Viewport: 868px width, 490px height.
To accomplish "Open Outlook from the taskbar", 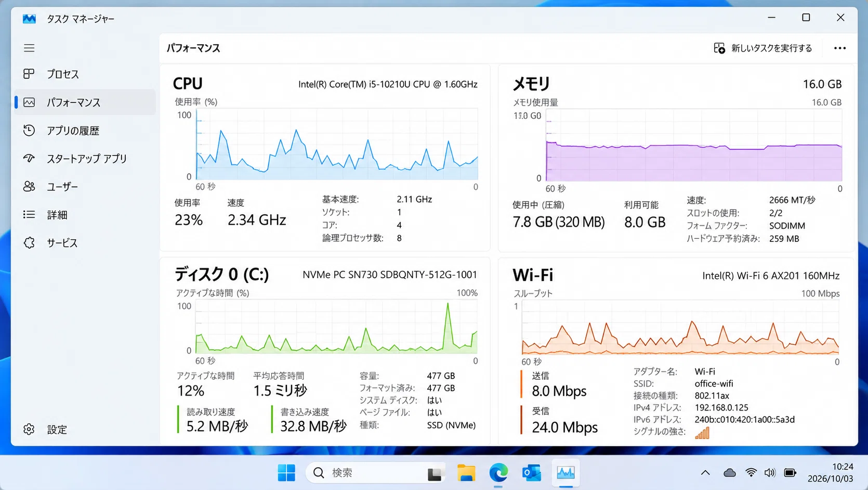I will point(531,473).
